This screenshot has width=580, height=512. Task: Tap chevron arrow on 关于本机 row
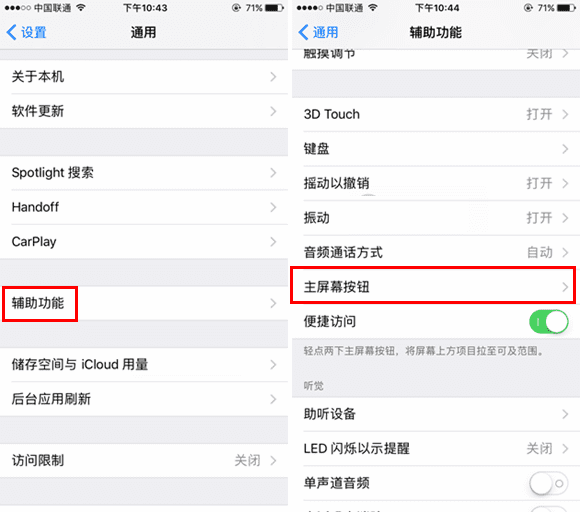tap(273, 77)
